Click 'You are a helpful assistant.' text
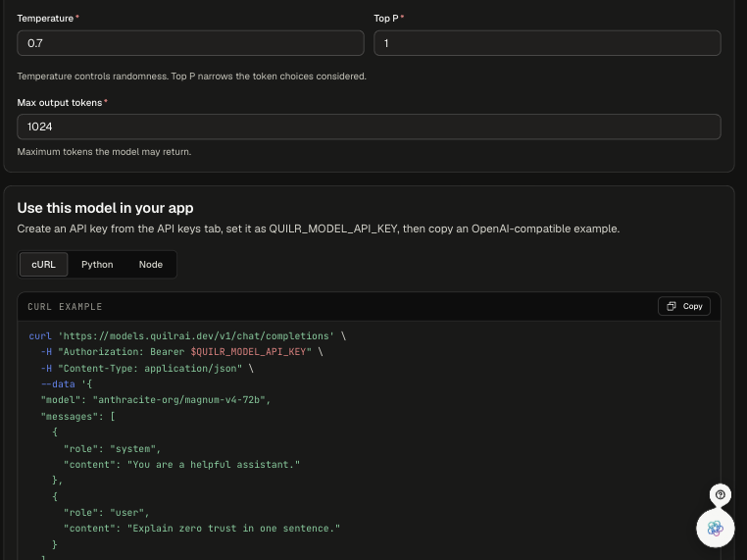Viewport: 747px width, 560px height. pyautogui.click(x=214, y=465)
